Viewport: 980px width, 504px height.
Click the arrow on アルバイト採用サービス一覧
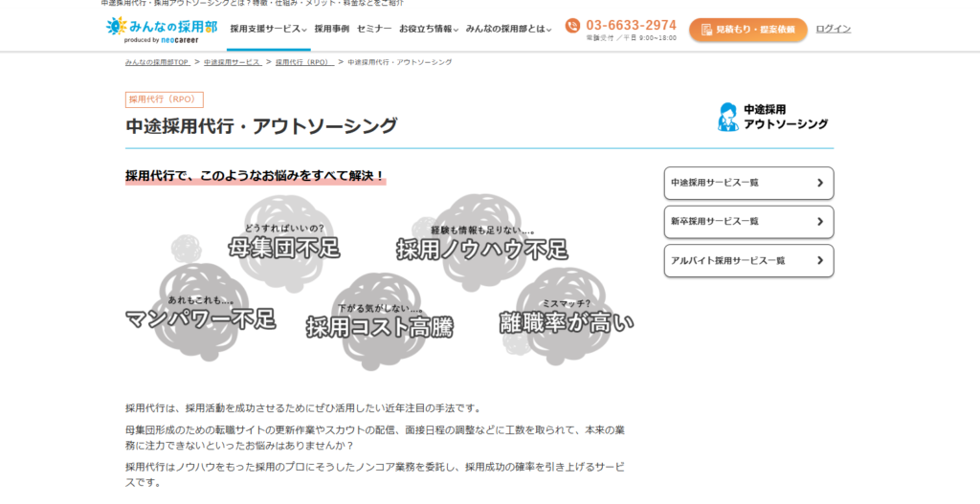click(820, 260)
